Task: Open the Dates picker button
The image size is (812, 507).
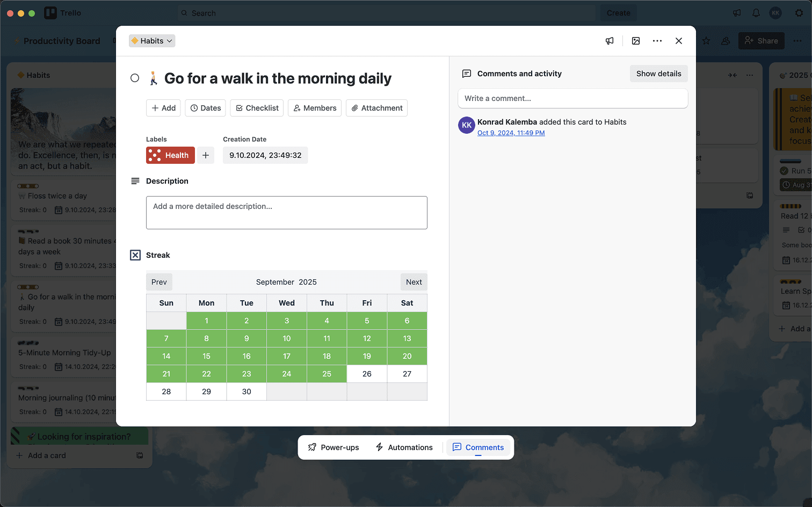Action: point(206,108)
